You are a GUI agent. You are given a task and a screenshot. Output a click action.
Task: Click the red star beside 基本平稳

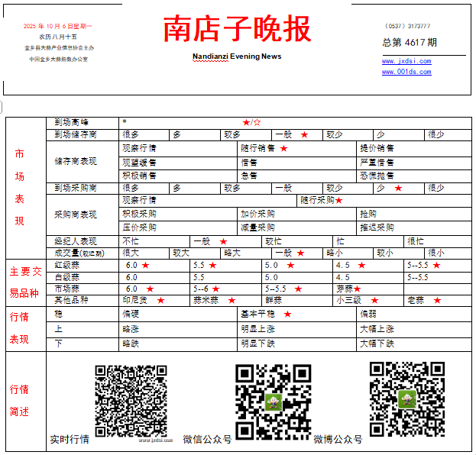point(287,315)
